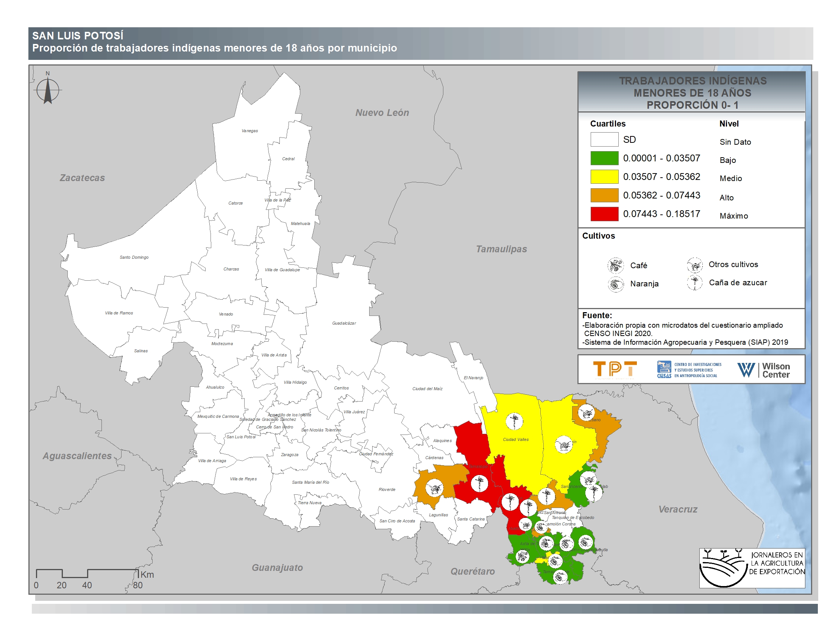Viewport: 833px width, 644px height.
Task: Click the Caña de azucar legend icon
Action: (x=694, y=283)
